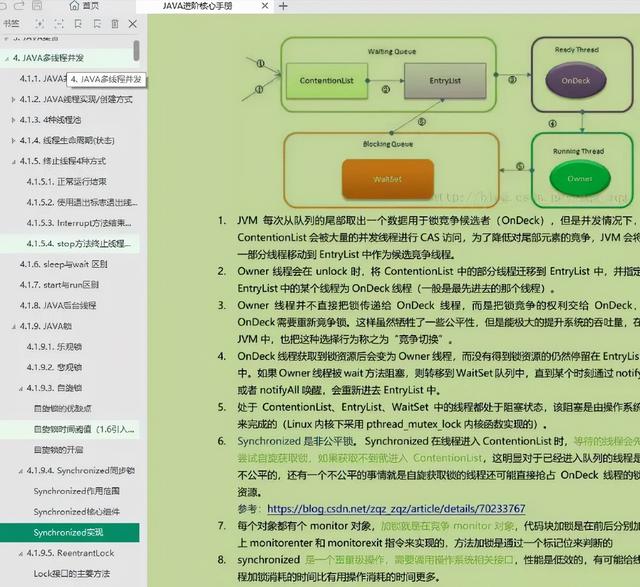Open bookmark 4.1.9.2. 悲观锁

click(54, 367)
